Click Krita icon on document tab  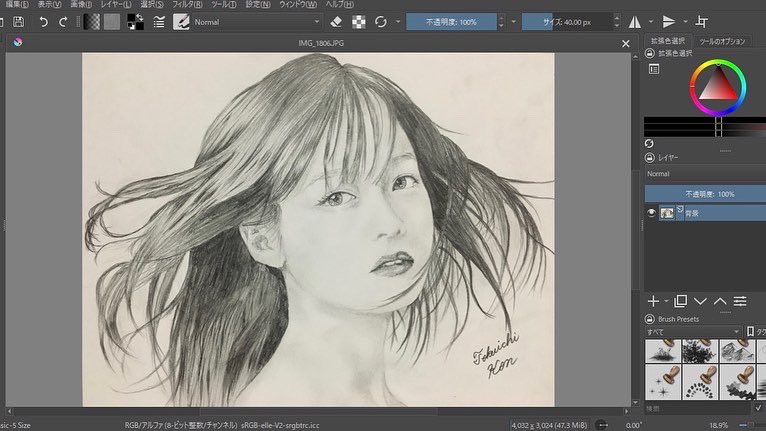[18, 42]
